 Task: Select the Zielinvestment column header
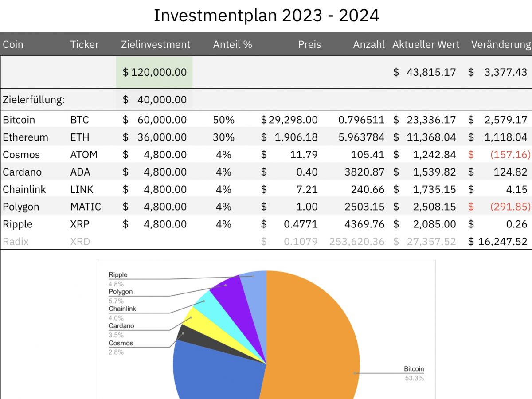tap(155, 44)
